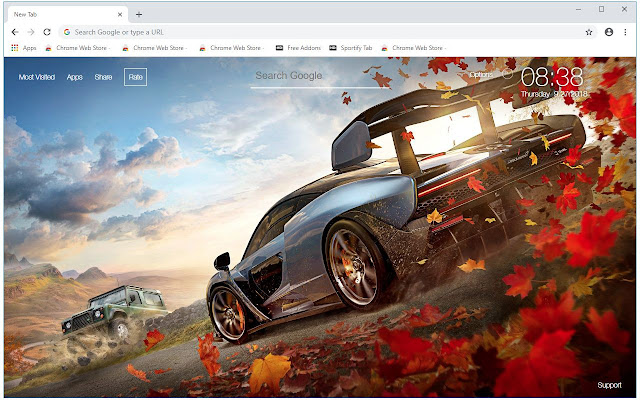
Task: Open the Free Addons bookmark
Action: [x=298, y=48]
